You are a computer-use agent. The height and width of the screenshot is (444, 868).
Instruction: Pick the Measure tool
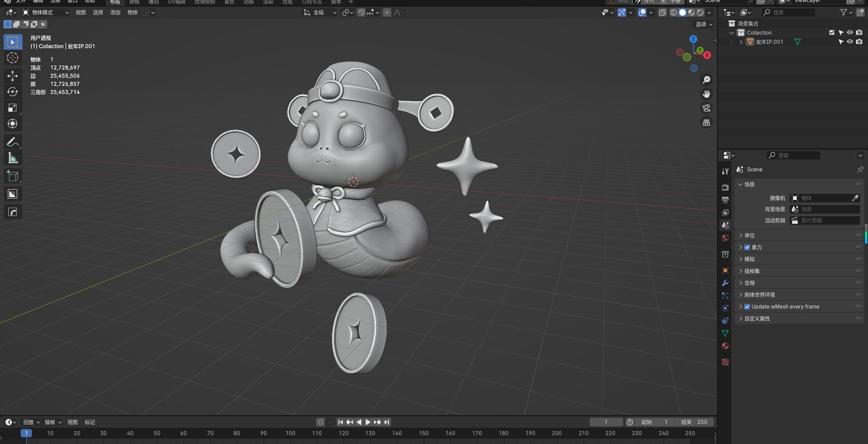[x=13, y=158]
